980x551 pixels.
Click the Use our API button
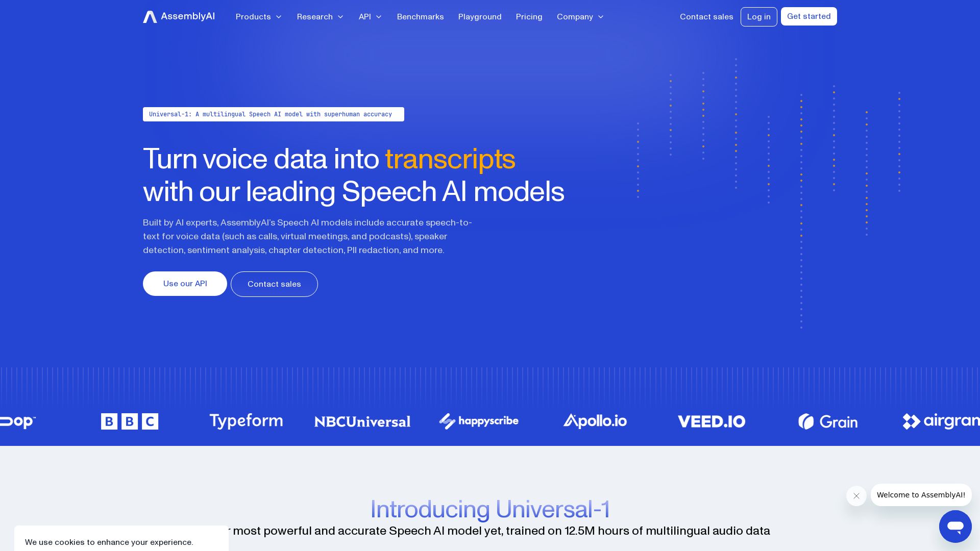click(184, 283)
